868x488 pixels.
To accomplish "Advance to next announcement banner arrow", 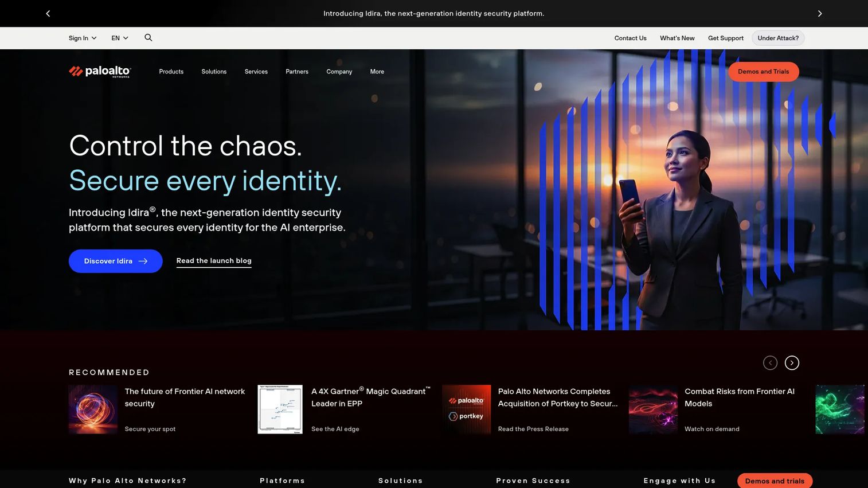I will pos(820,13).
